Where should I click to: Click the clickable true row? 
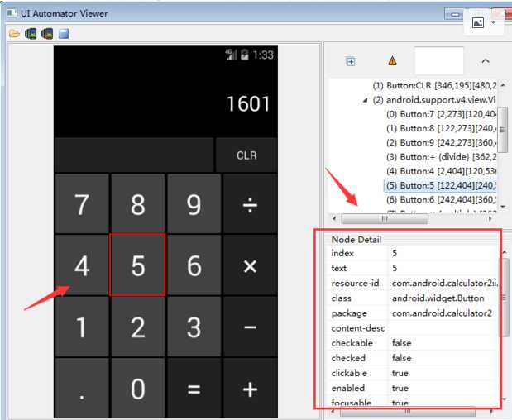click(413, 373)
